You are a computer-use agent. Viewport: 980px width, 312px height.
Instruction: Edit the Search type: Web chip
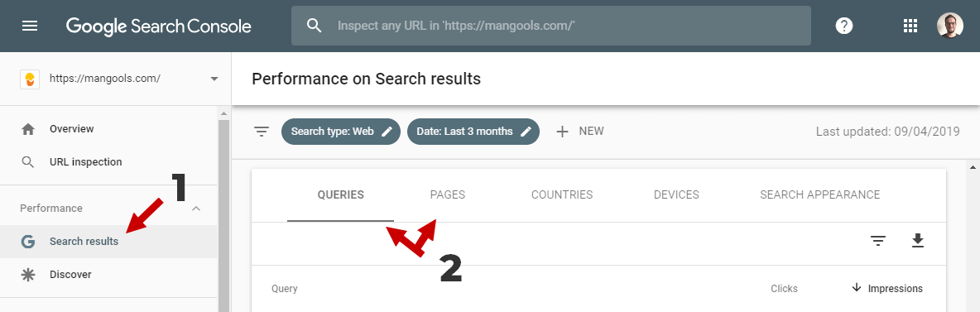point(341,132)
